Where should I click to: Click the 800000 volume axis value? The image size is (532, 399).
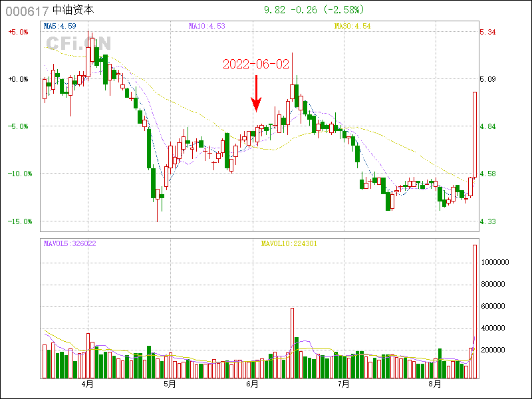click(x=493, y=285)
